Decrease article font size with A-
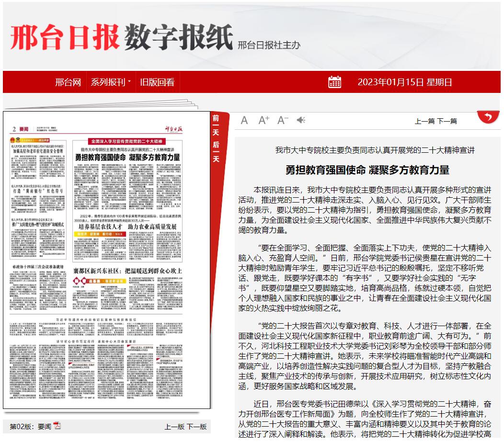Screen dimensions: 504x442 283,121
